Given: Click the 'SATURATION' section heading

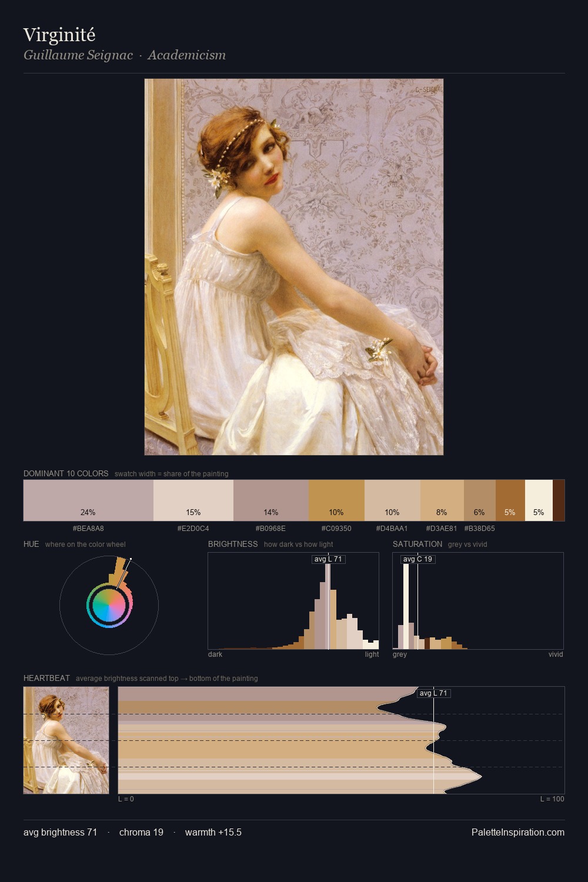Looking at the screenshot, I should tap(417, 544).
